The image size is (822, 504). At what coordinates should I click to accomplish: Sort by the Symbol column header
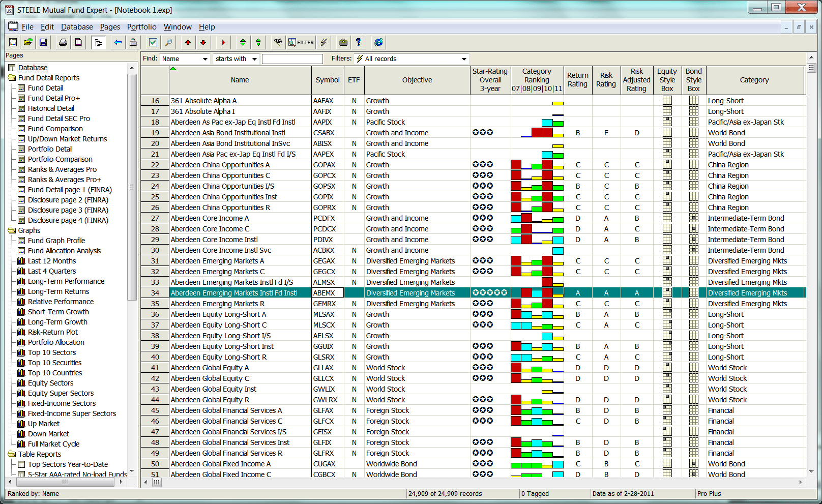[328, 80]
